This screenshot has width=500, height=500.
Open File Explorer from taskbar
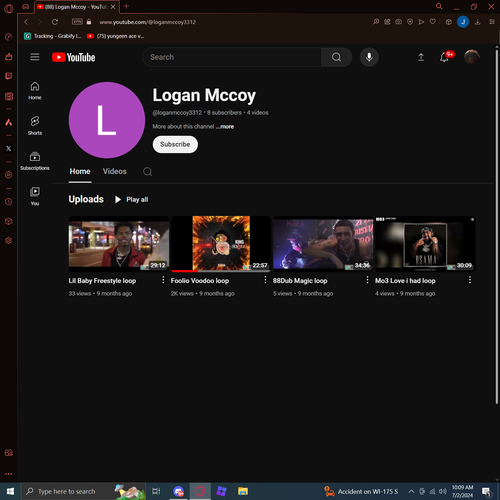[243, 491]
